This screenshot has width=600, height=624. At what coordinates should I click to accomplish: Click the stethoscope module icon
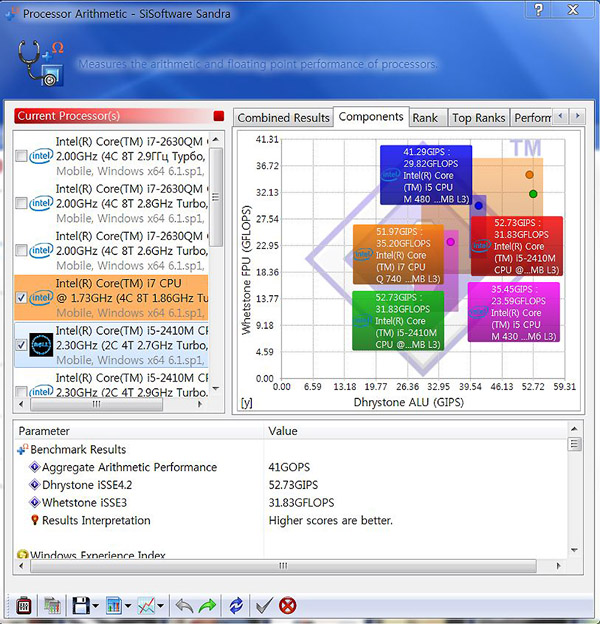click(41, 63)
